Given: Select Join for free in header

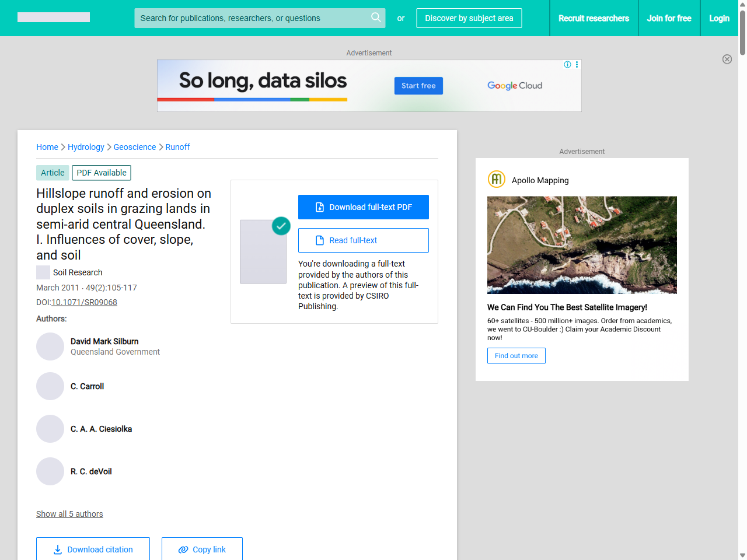Looking at the screenshot, I should coord(669,18).
